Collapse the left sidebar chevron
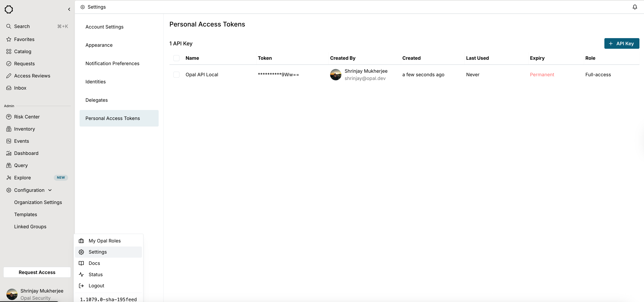Image resolution: width=644 pixels, height=302 pixels. click(x=69, y=9)
